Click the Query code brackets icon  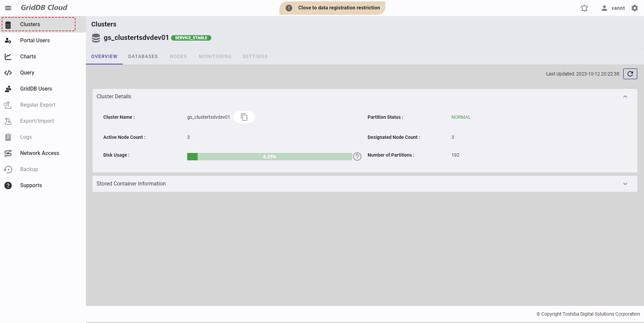click(8, 73)
